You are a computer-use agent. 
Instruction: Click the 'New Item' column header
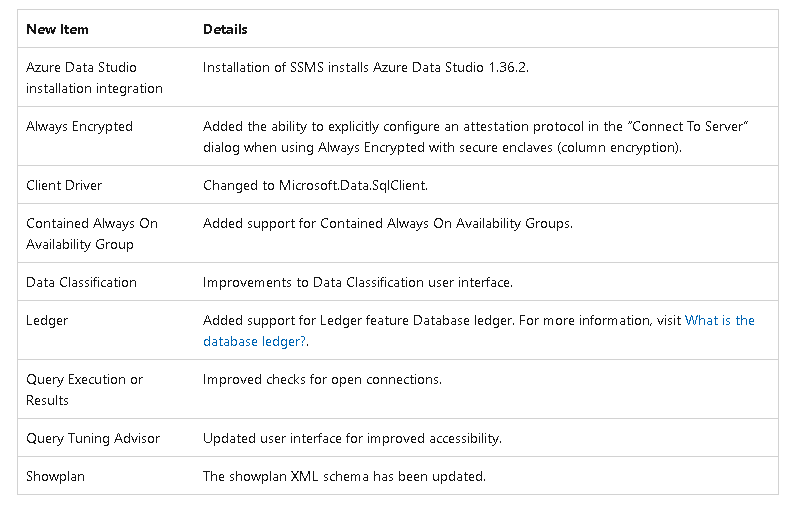[x=57, y=29]
